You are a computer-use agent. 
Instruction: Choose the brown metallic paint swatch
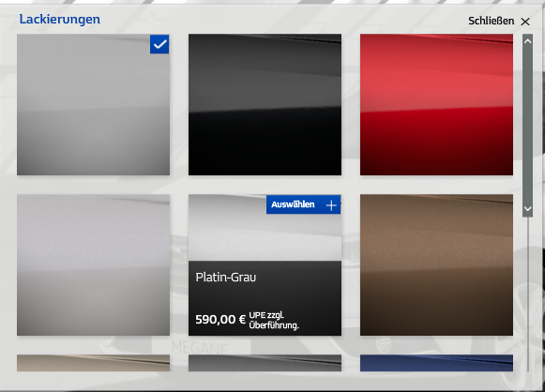[x=436, y=264]
